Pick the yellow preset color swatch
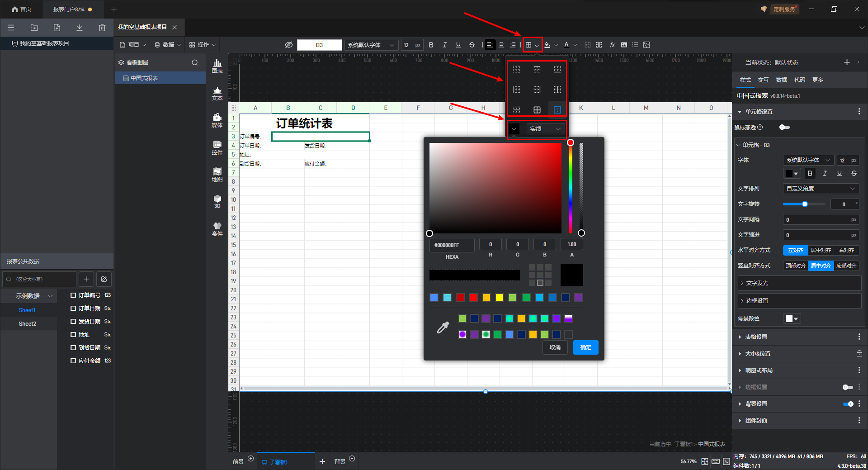Screen dimensions: 868x470 coord(500,298)
